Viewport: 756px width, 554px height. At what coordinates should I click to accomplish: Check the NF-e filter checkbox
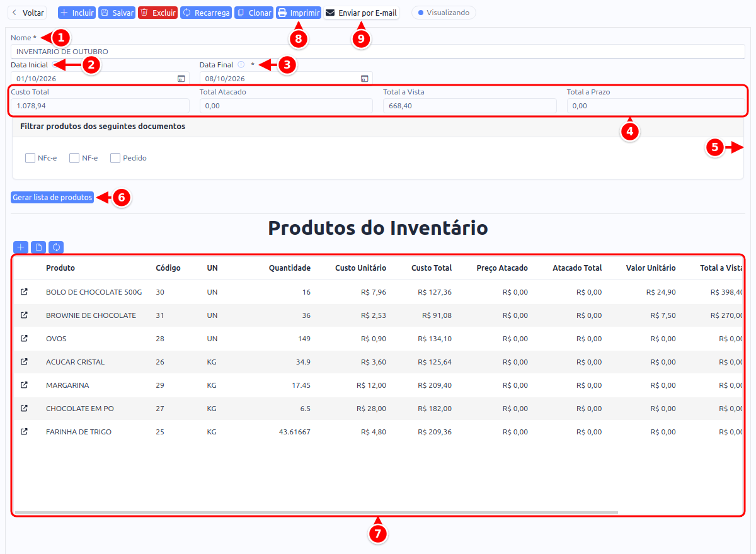pyautogui.click(x=74, y=158)
